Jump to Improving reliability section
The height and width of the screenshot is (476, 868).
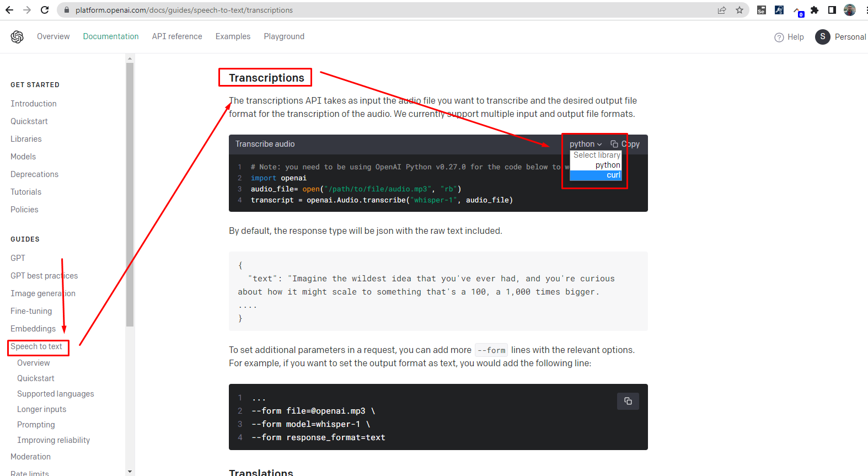[x=53, y=440]
